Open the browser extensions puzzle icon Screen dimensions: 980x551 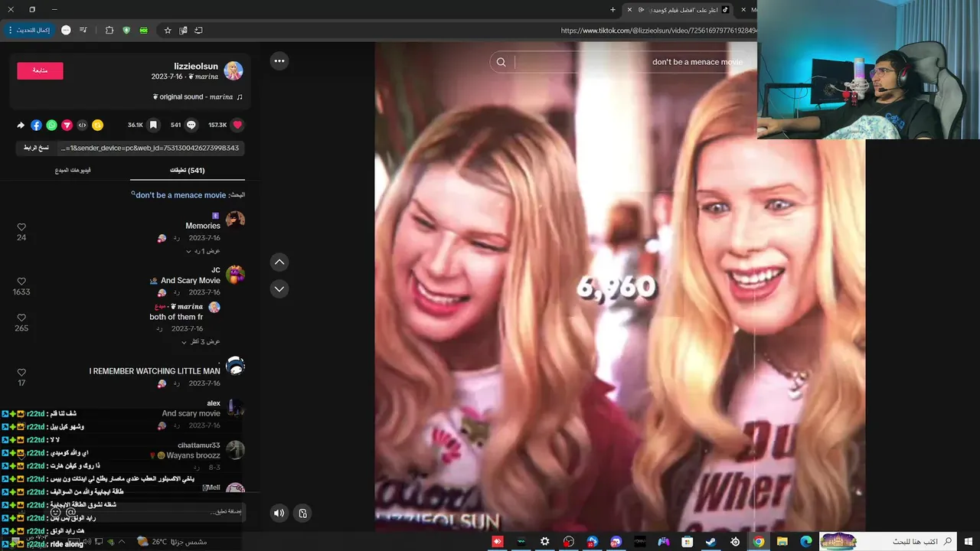[109, 31]
